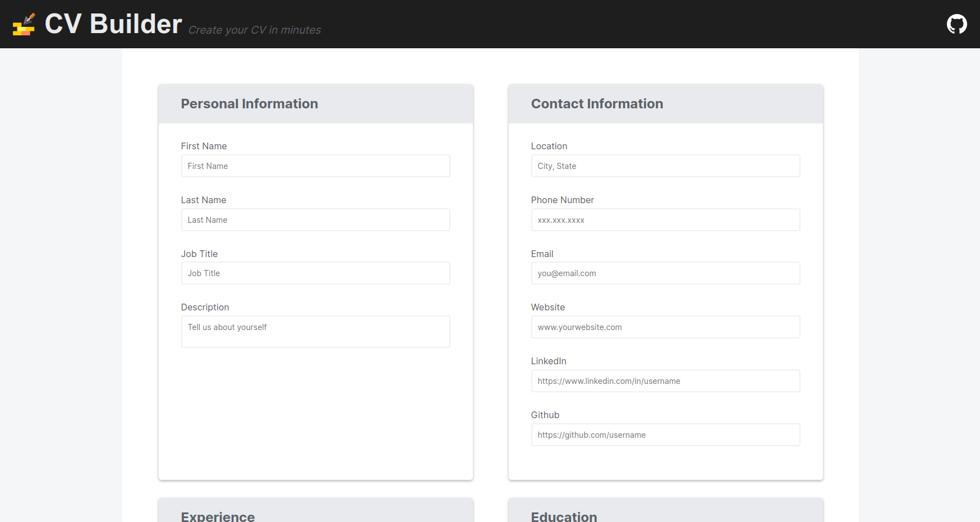Click the Website input field

(x=665, y=327)
